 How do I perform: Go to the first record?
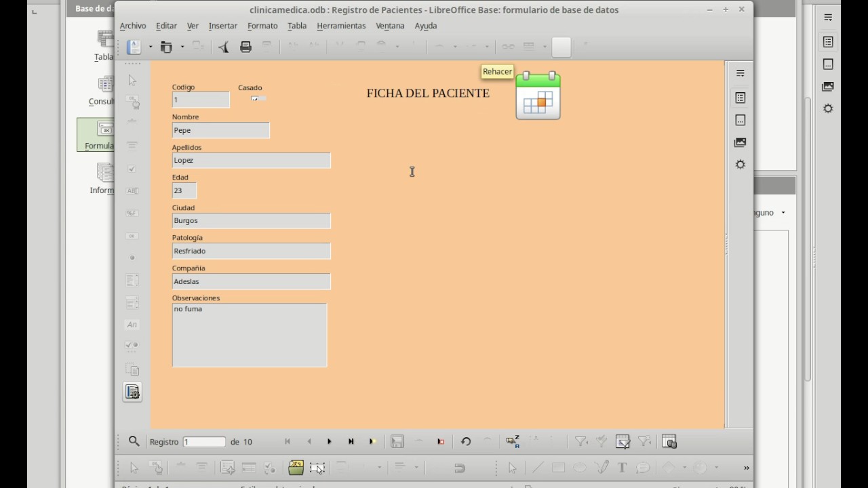(288, 441)
